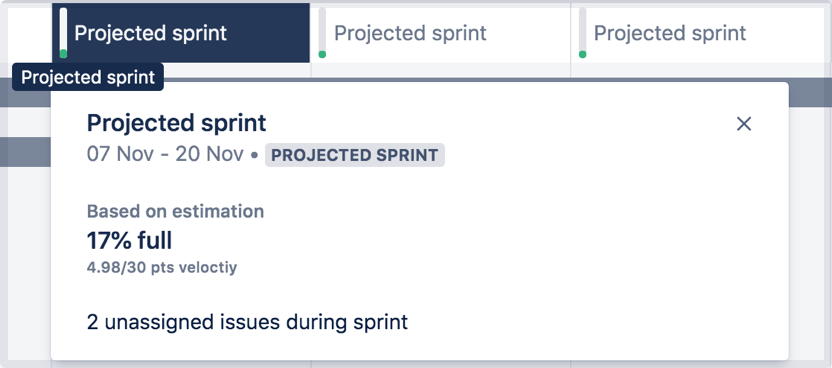Select the middle Projected sprint header
This screenshot has height=368, width=832.
[441, 33]
